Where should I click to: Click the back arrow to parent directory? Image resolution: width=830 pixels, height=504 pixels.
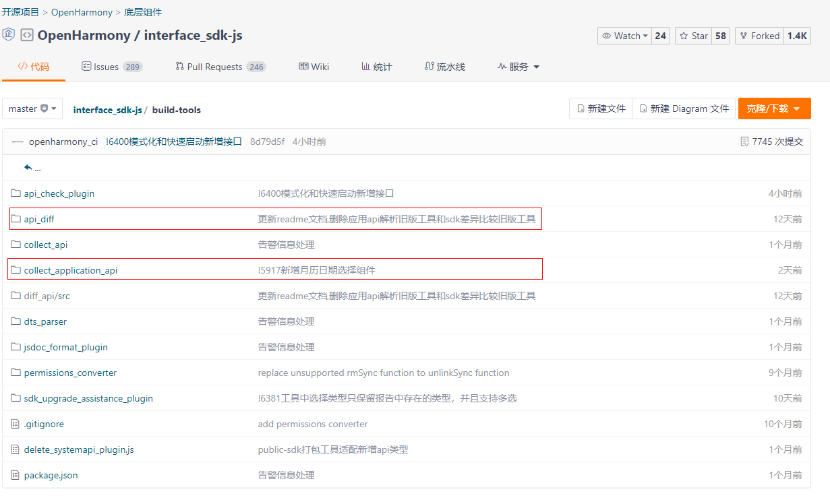coord(28,168)
